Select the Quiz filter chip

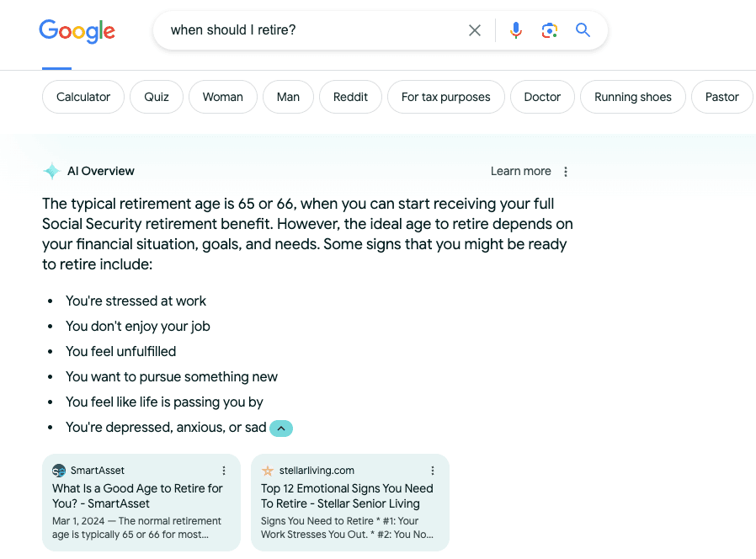tap(157, 97)
